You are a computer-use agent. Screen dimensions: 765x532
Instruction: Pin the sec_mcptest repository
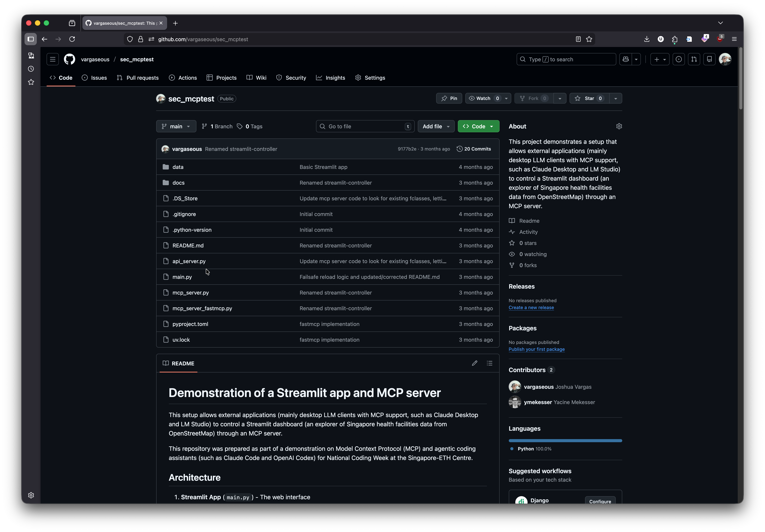pyautogui.click(x=449, y=98)
